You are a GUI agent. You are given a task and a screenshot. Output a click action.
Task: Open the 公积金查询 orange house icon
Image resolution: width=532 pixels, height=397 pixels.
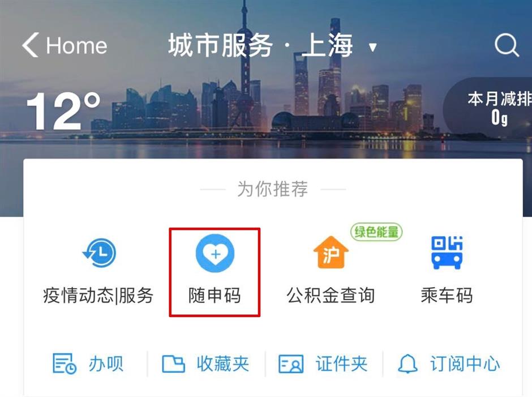331,253
